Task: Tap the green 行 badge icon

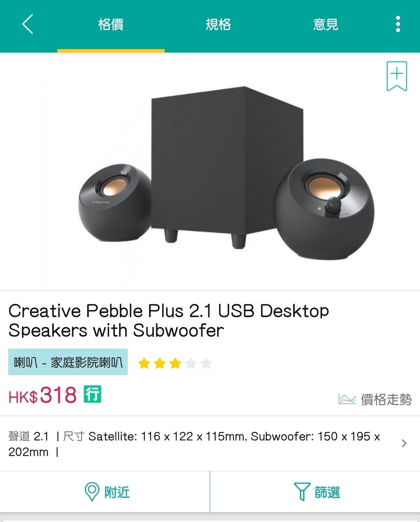Action: (x=93, y=394)
